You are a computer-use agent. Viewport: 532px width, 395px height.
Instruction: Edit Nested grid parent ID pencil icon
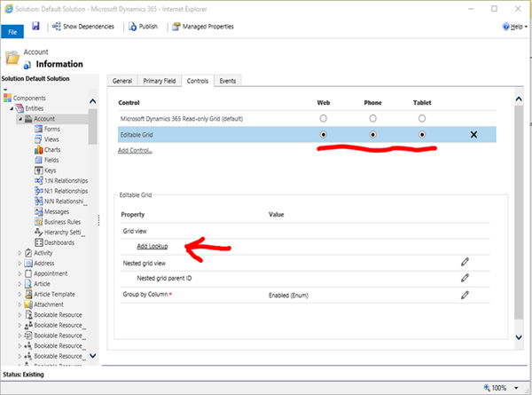click(464, 278)
